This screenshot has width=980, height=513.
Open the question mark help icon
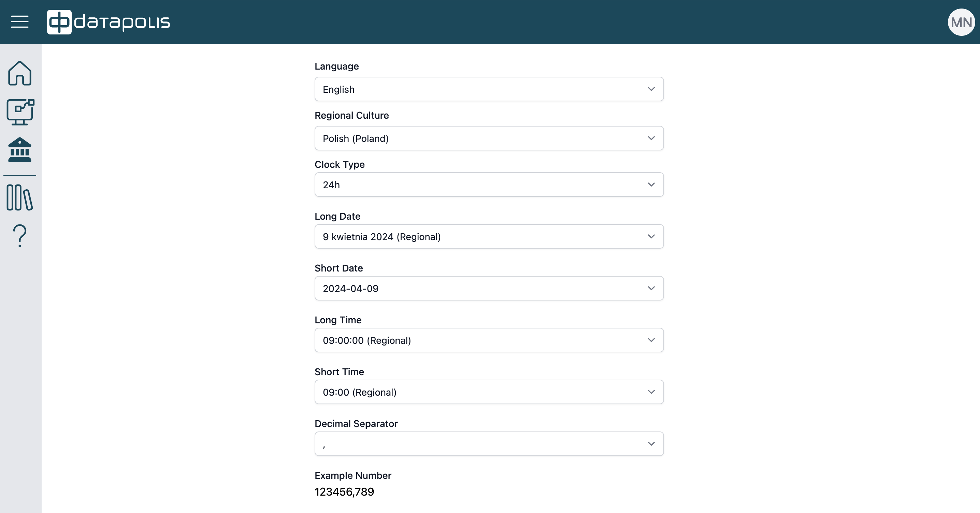coord(20,236)
